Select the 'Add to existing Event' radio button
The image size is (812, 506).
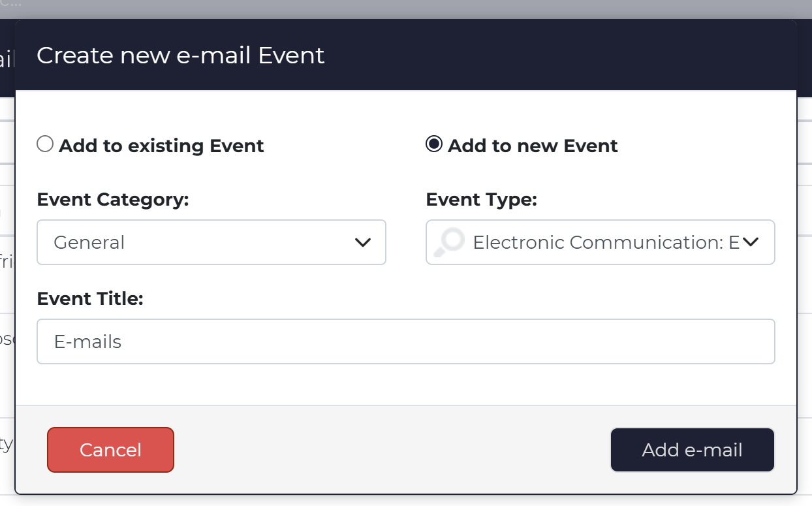pyautogui.click(x=45, y=144)
